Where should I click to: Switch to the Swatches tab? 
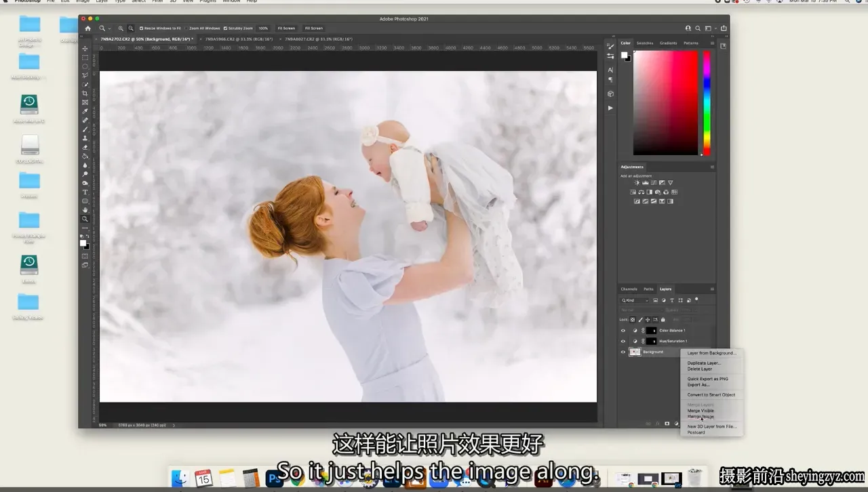tap(645, 43)
